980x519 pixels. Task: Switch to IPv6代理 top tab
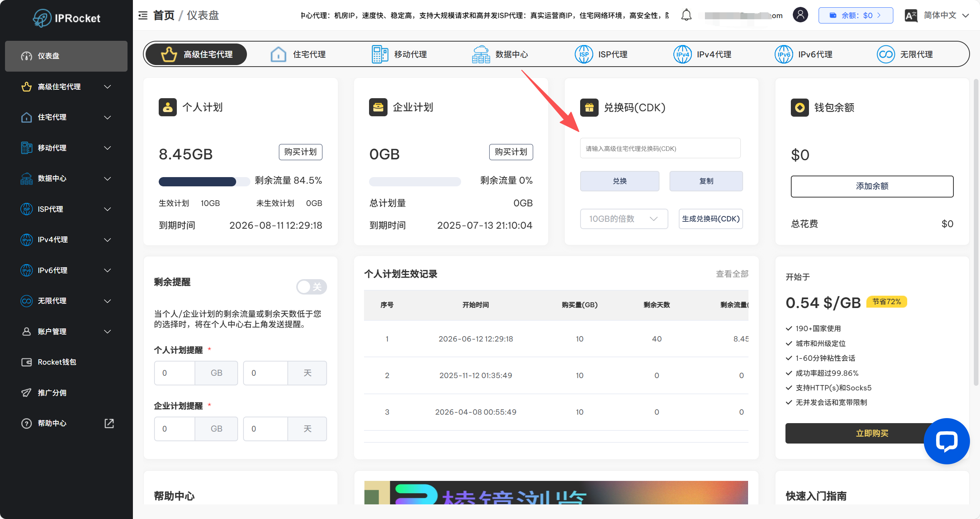click(x=804, y=54)
